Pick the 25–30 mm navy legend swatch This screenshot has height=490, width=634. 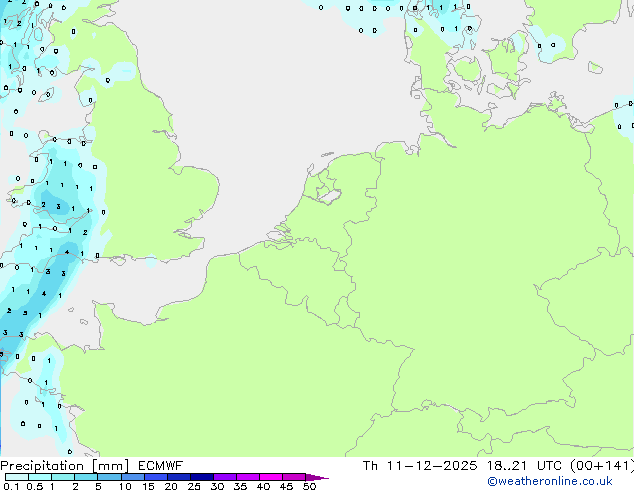202,477
